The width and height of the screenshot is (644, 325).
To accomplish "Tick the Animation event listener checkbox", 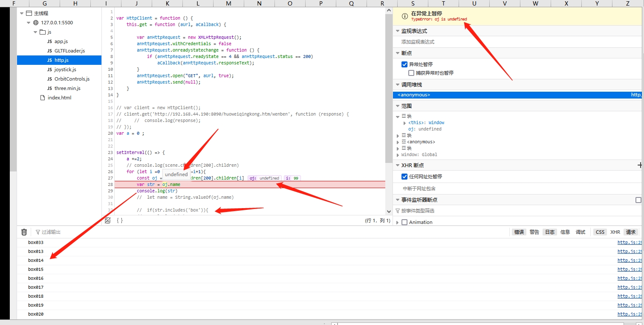I will (404, 222).
